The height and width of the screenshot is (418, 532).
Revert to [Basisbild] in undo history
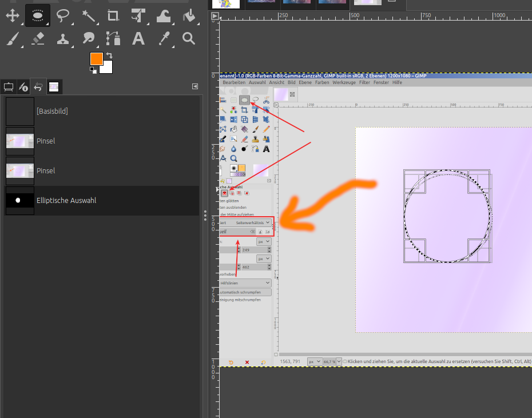[x=51, y=111]
